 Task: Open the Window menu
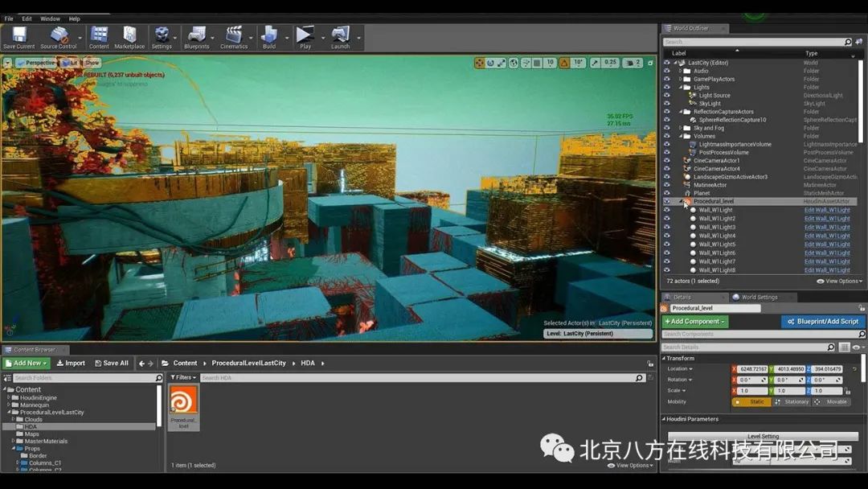pos(50,18)
